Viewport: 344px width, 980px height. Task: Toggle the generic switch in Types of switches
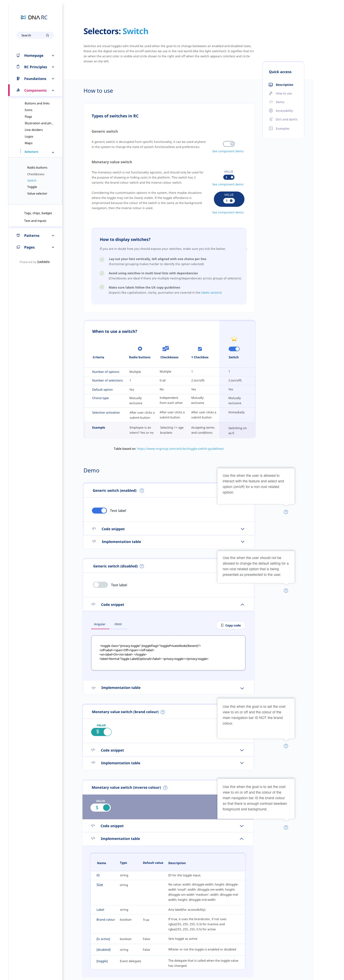[229, 144]
